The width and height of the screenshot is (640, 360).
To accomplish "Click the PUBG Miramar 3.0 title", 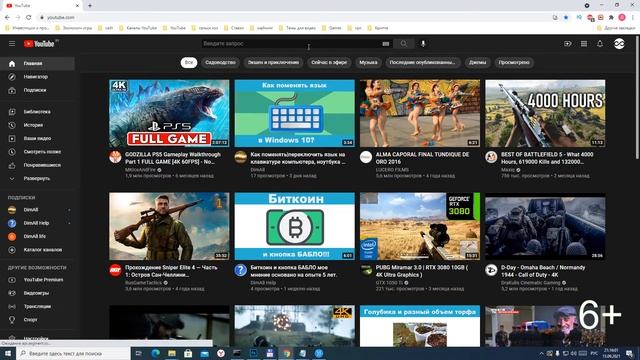I will tap(422, 271).
